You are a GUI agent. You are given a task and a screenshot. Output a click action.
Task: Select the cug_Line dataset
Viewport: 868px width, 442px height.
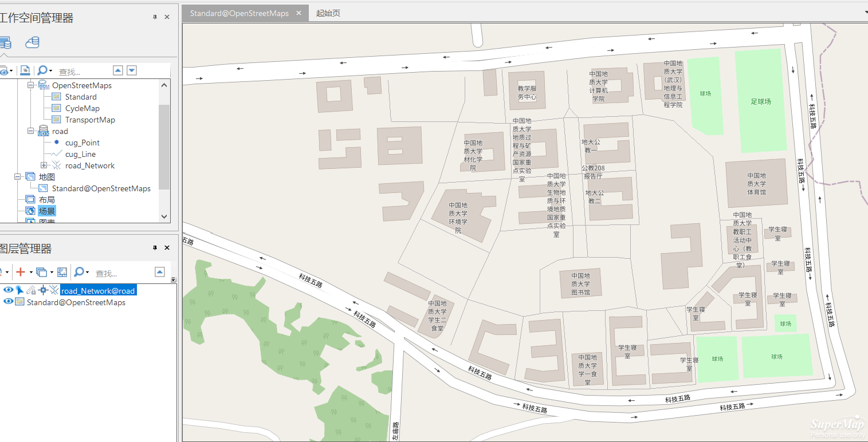click(x=80, y=154)
